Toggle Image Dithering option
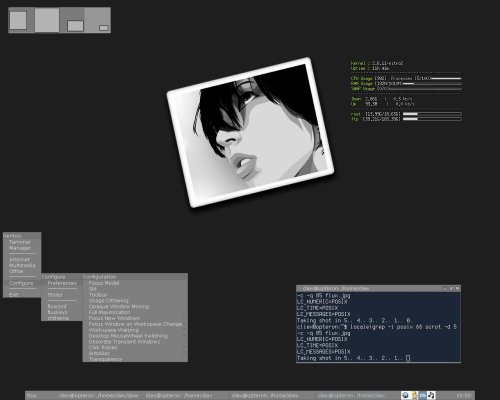This screenshot has width=500, height=400. pos(135,300)
